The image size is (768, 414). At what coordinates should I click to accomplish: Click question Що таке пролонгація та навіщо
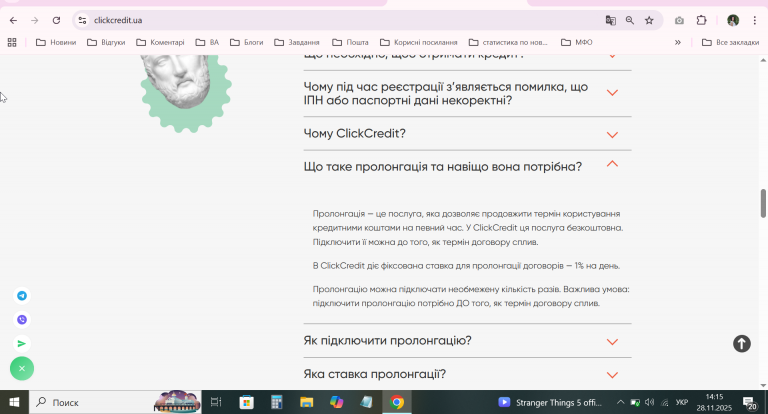pyautogui.click(x=443, y=167)
